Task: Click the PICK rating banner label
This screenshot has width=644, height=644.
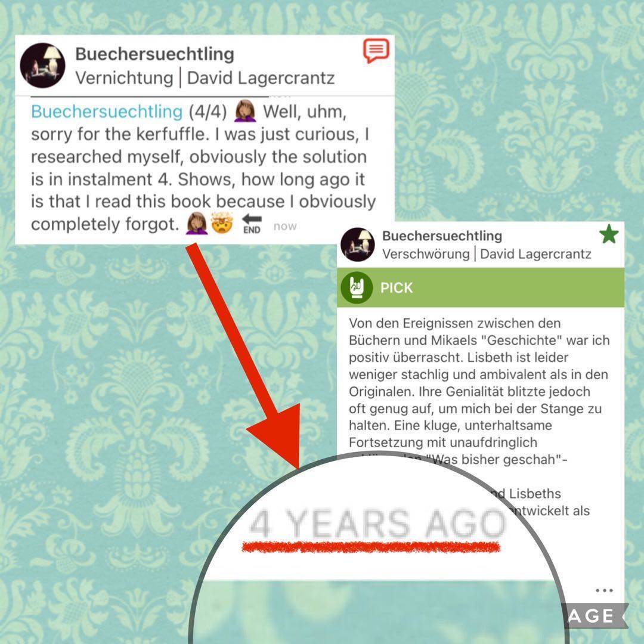Action: (x=397, y=288)
